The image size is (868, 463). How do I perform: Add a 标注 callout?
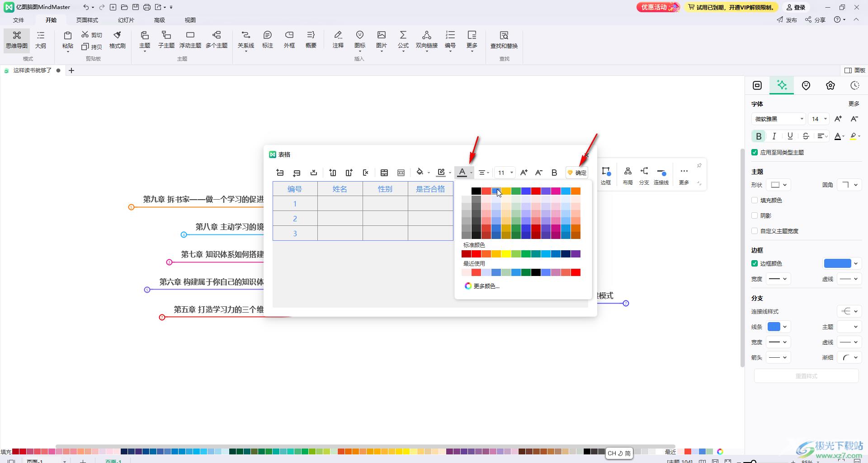pos(268,40)
